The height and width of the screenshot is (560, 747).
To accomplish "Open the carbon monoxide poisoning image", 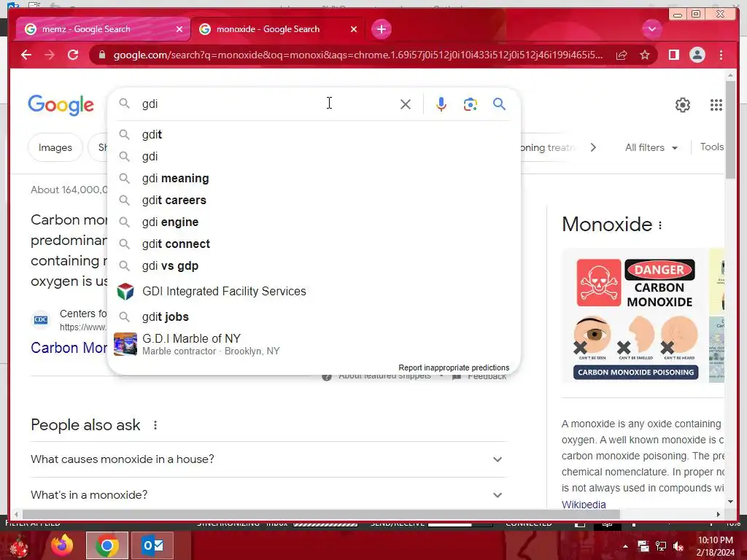I will (x=635, y=315).
